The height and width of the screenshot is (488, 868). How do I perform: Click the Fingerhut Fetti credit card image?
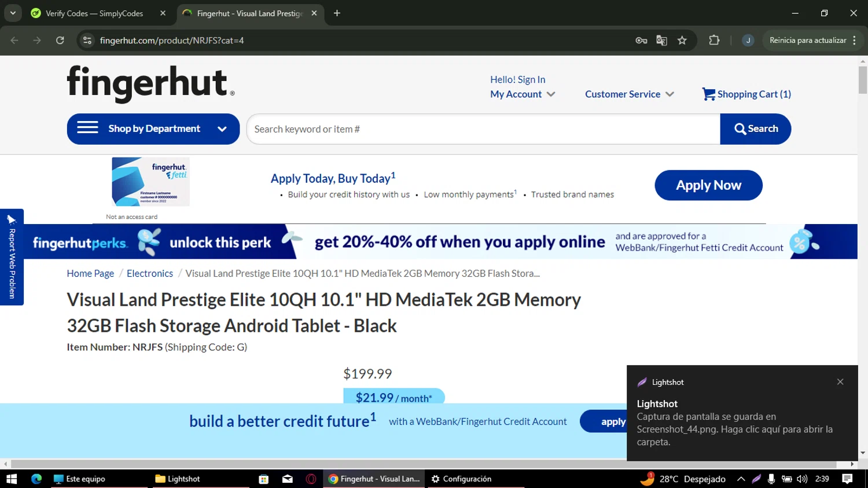click(x=150, y=182)
